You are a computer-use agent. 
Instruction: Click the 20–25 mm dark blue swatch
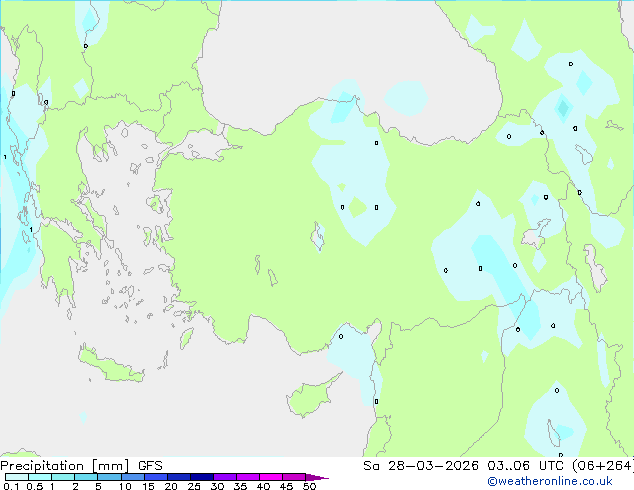[179, 477]
